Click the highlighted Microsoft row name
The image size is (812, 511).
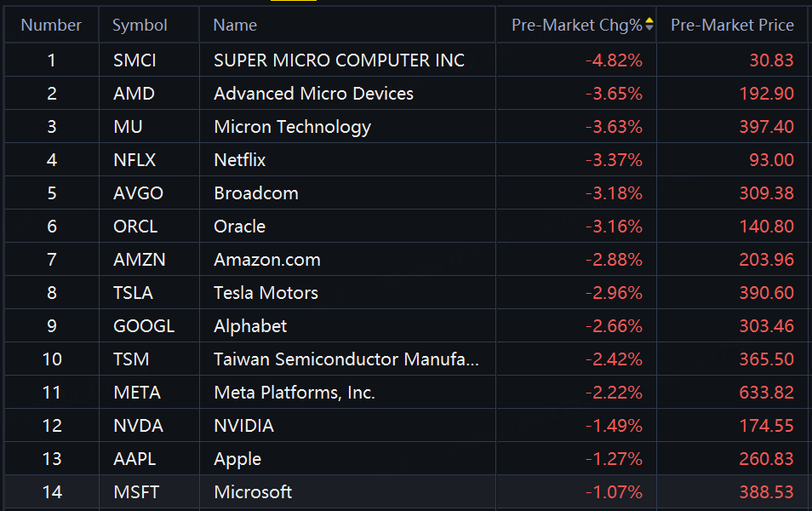[x=253, y=492]
